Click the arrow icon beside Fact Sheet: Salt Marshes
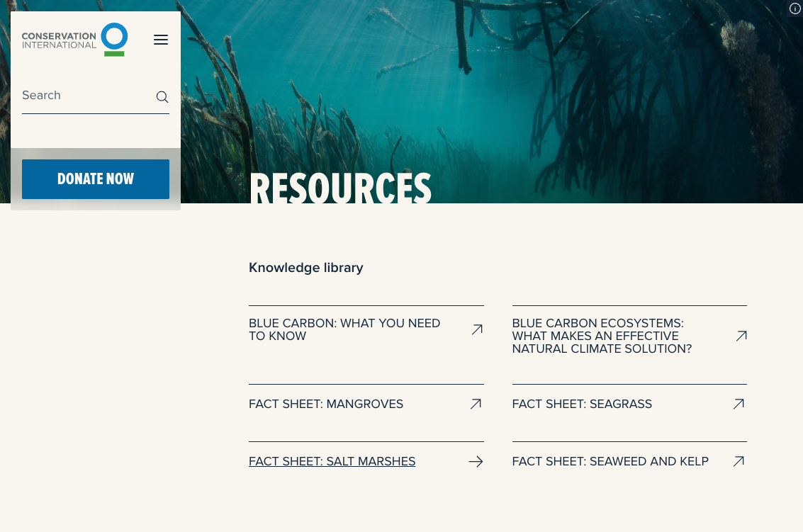The image size is (803, 532). pos(476,461)
